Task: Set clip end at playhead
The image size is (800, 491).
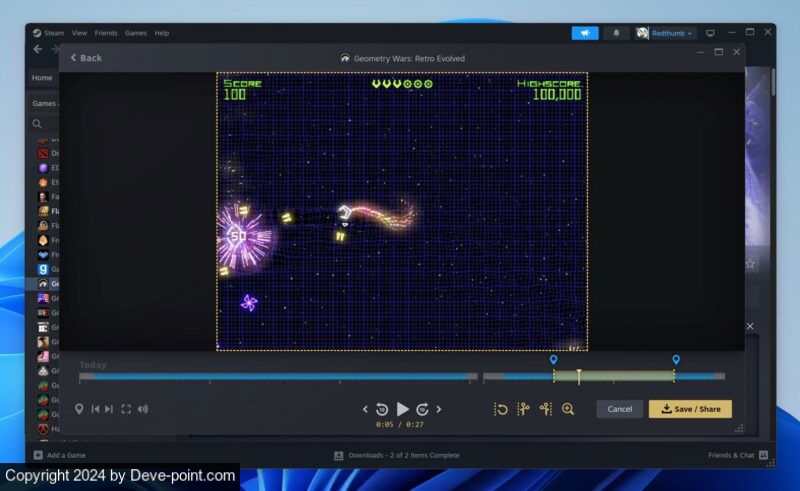Action: 545,409
